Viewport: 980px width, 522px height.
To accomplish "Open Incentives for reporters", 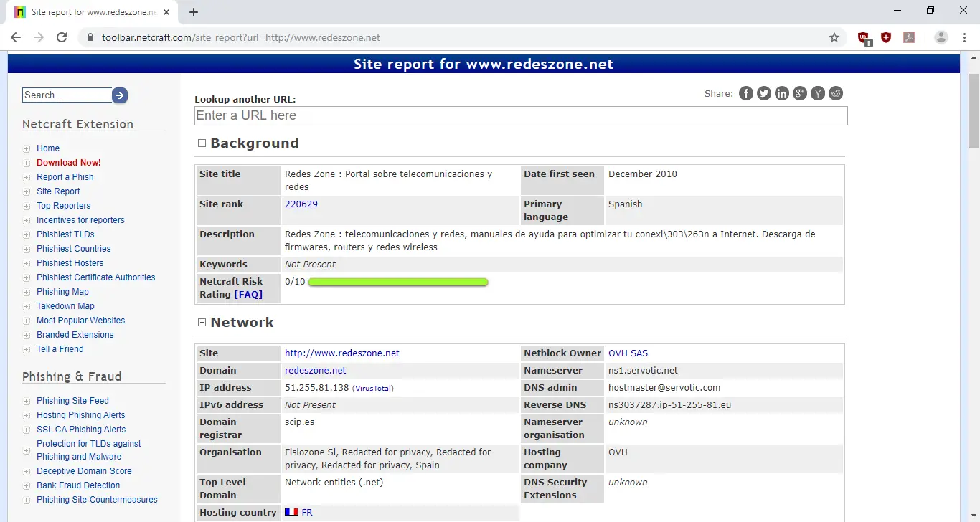I will 80,220.
